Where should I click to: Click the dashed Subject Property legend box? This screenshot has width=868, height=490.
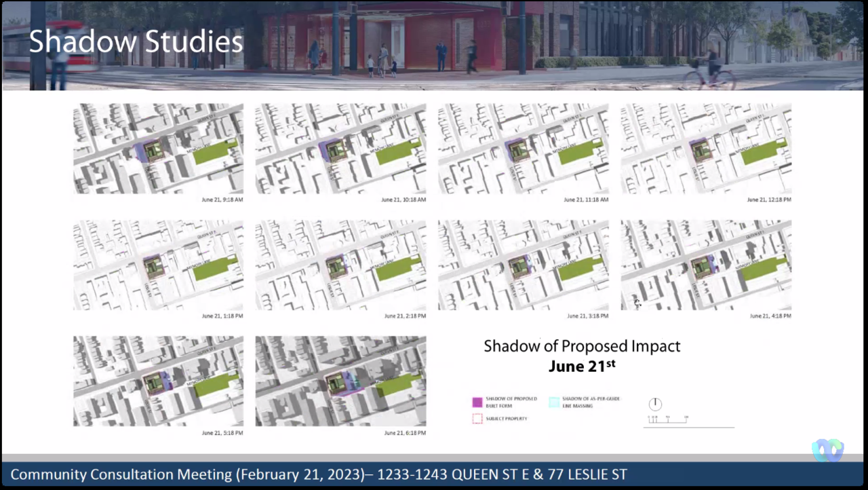pyautogui.click(x=477, y=419)
